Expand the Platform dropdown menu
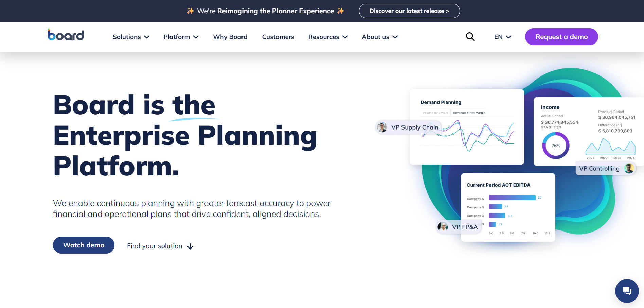The width and height of the screenshot is (644, 308). coord(181,37)
